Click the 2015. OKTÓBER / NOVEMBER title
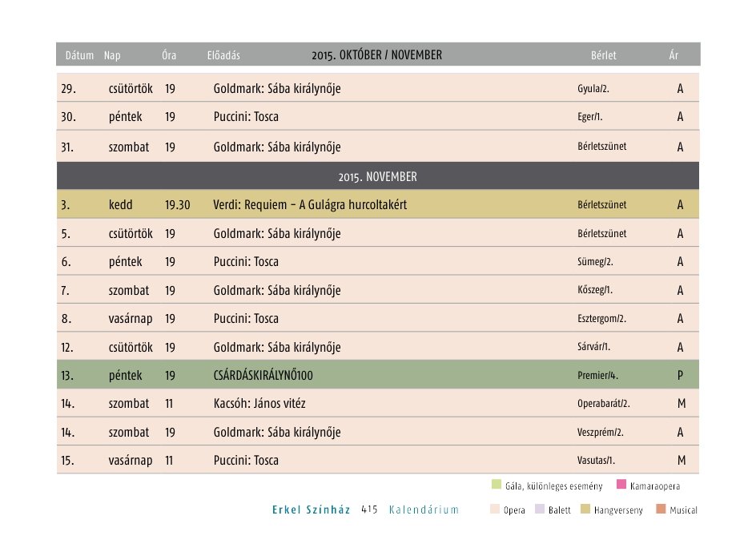Viewport: 756px width, 544px height. [x=376, y=55]
